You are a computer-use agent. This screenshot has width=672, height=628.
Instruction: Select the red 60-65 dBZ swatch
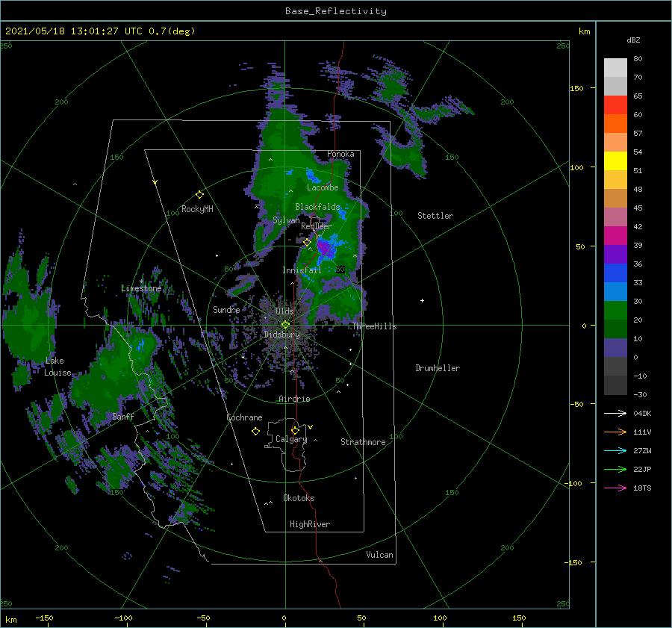(615, 105)
